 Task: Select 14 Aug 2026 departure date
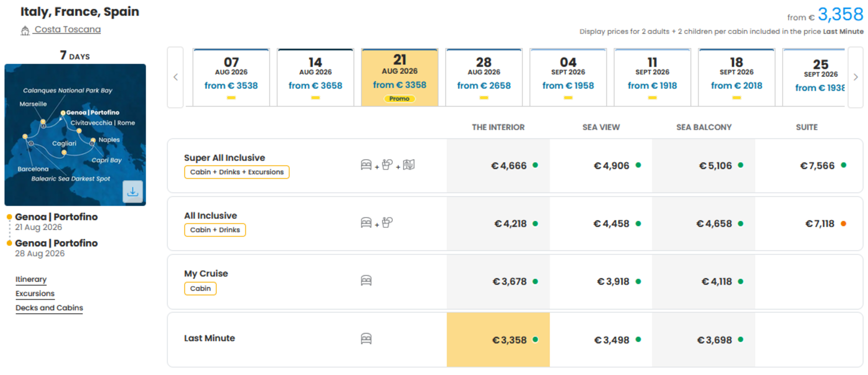pos(315,78)
